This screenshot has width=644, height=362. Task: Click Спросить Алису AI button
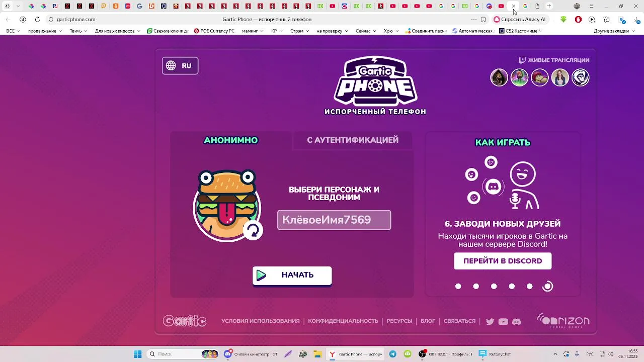[x=520, y=20]
